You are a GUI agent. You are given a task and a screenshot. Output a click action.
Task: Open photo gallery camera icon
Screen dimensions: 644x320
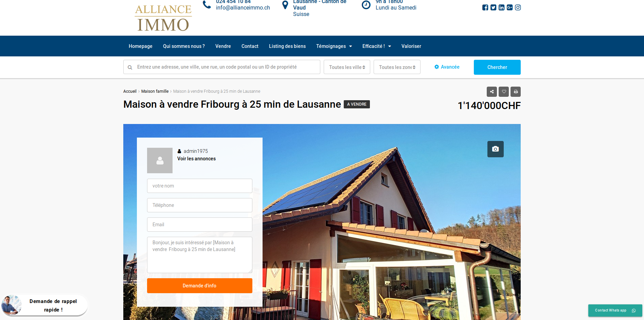pyautogui.click(x=496, y=149)
